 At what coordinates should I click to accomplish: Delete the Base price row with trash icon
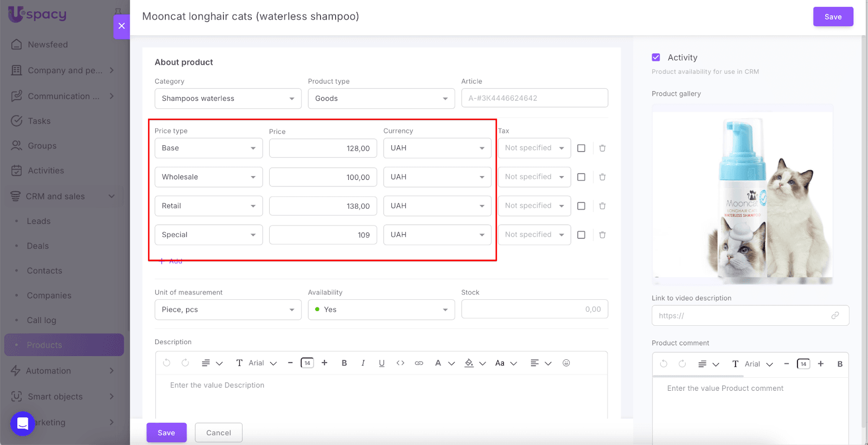tap(602, 148)
